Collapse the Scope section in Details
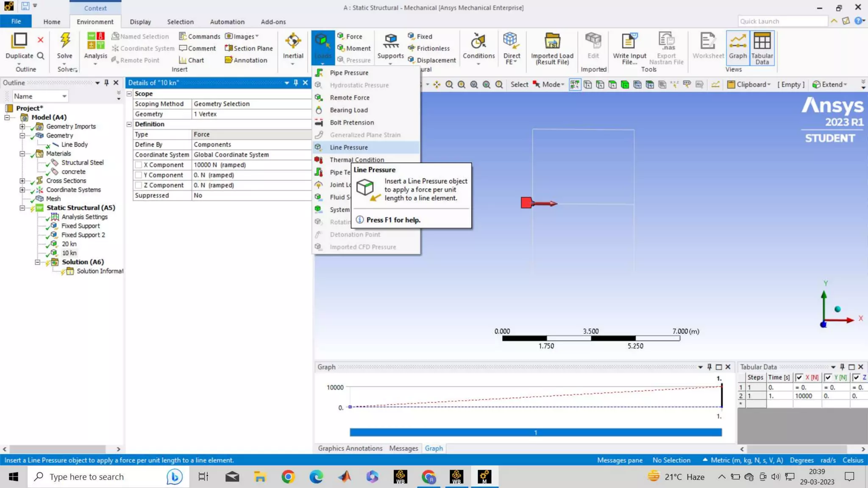 (x=129, y=94)
